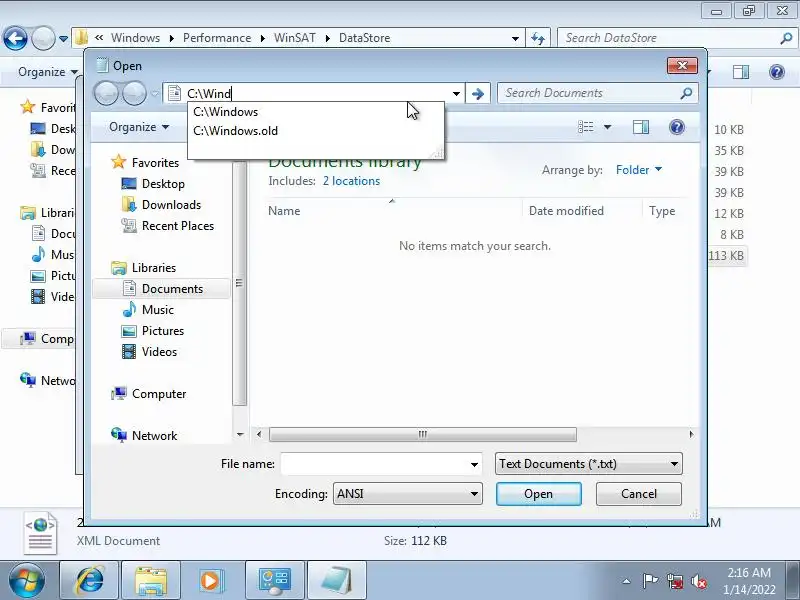Open Windows Explorer from taskbar
This screenshot has width=800, height=600.
pyautogui.click(x=151, y=581)
